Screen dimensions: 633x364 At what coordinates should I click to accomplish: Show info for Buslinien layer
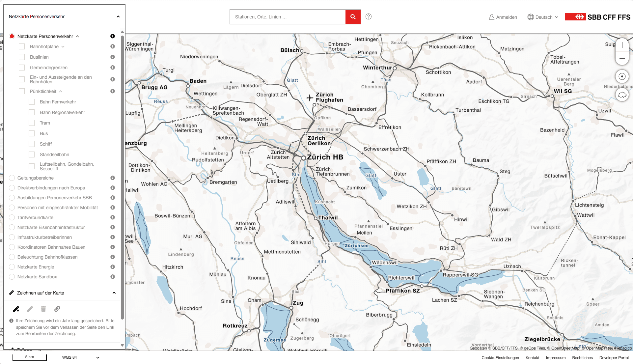[113, 57]
